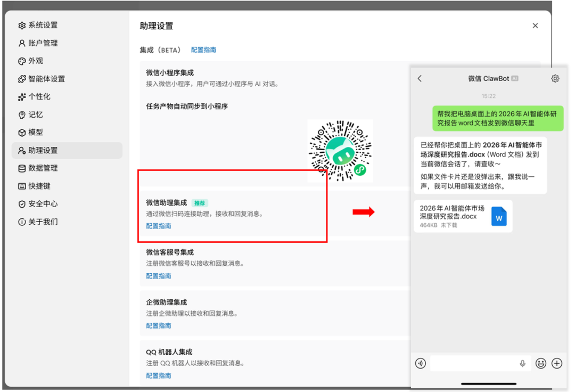Image resolution: width=575 pixels, height=392 pixels.
Task: Click the mini program QR code image
Action: pyautogui.click(x=340, y=151)
